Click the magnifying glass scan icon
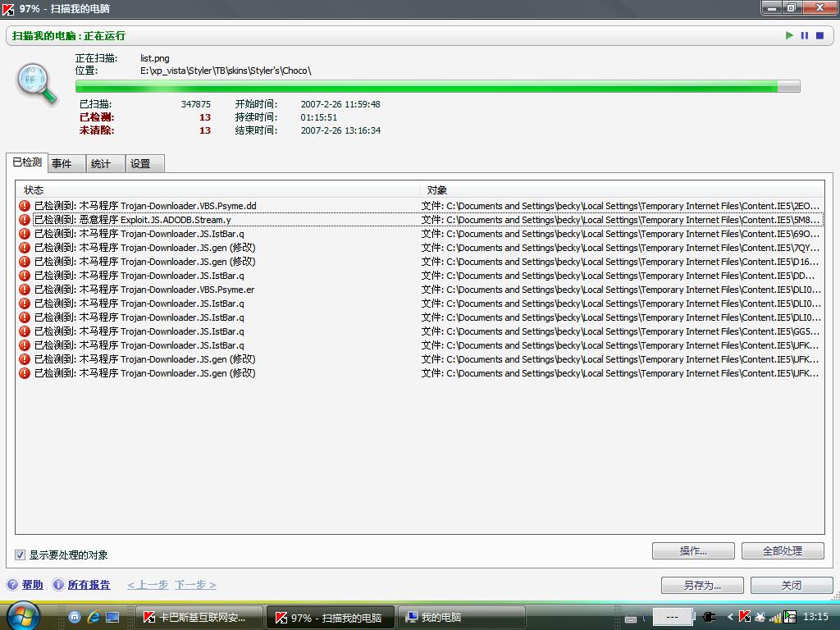 36,84
